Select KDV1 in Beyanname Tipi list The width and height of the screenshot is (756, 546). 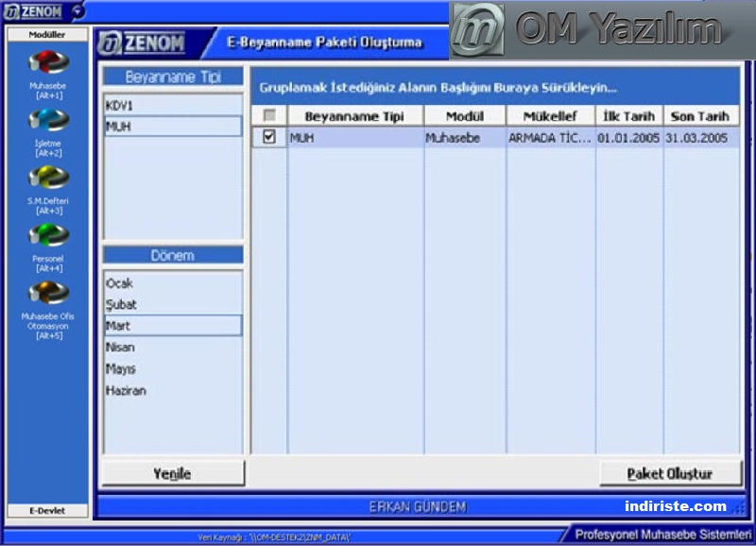click(x=173, y=106)
